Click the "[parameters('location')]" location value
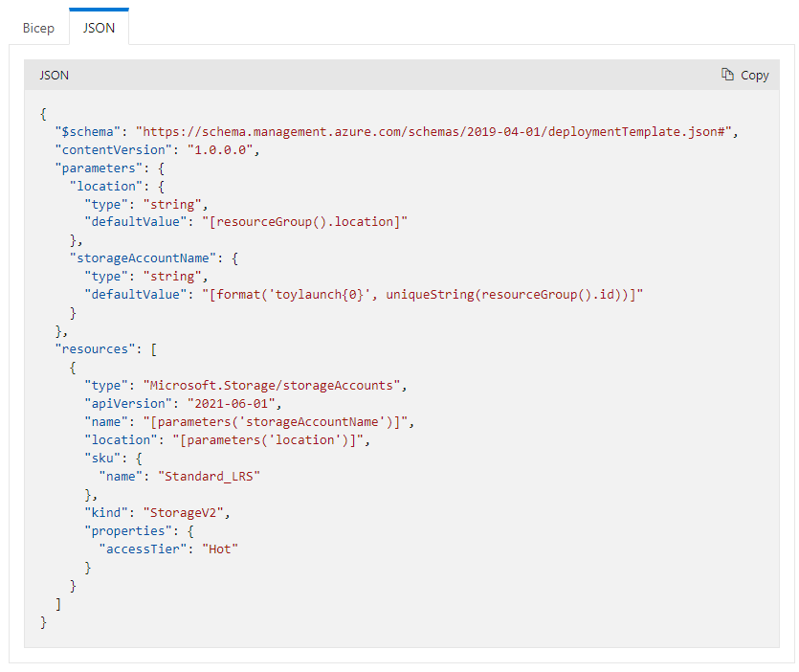This screenshot has width=799, height=672. [258, 440]
